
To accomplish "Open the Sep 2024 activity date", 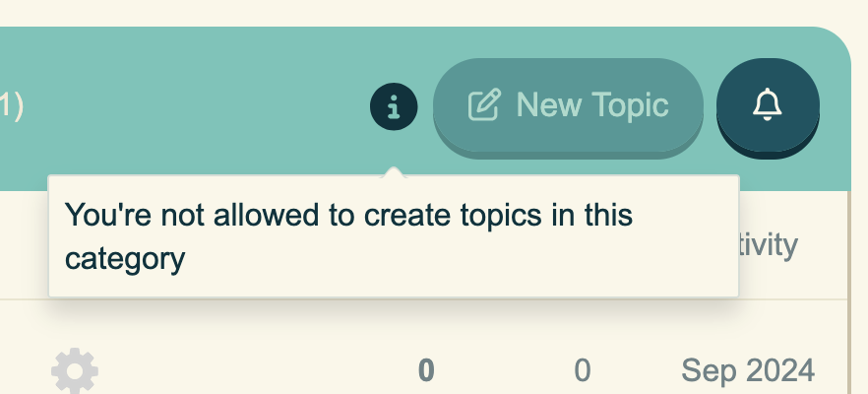I will tap(748, 370).
